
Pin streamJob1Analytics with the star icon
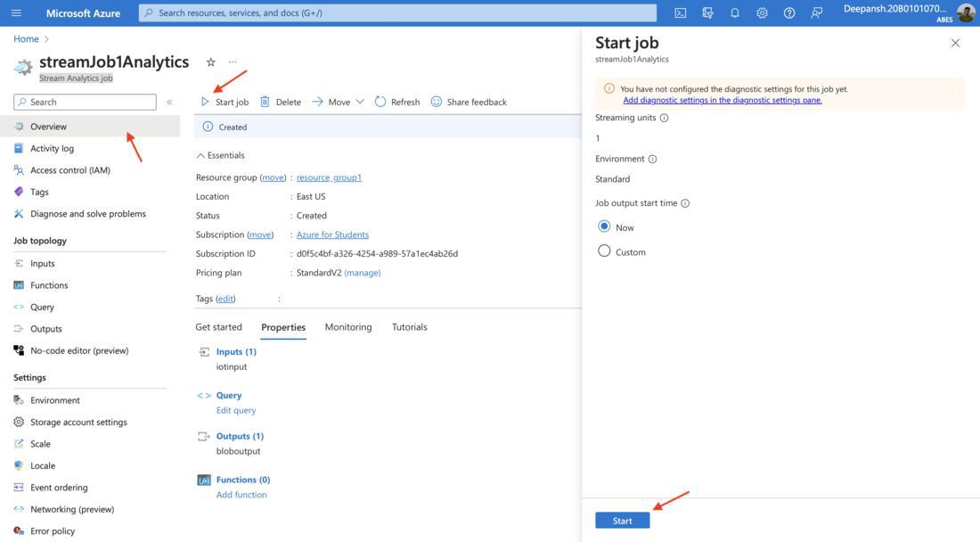click(x=210, y=62)
